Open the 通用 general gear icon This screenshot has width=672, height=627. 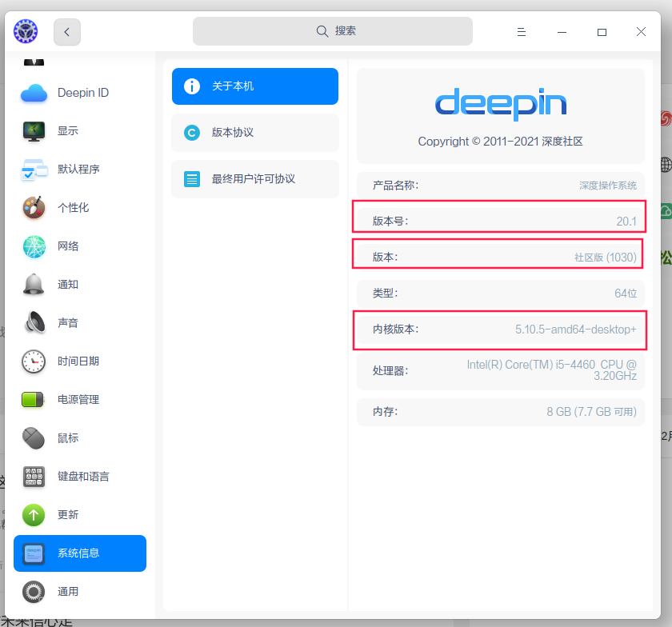click(x=34, y=592)
